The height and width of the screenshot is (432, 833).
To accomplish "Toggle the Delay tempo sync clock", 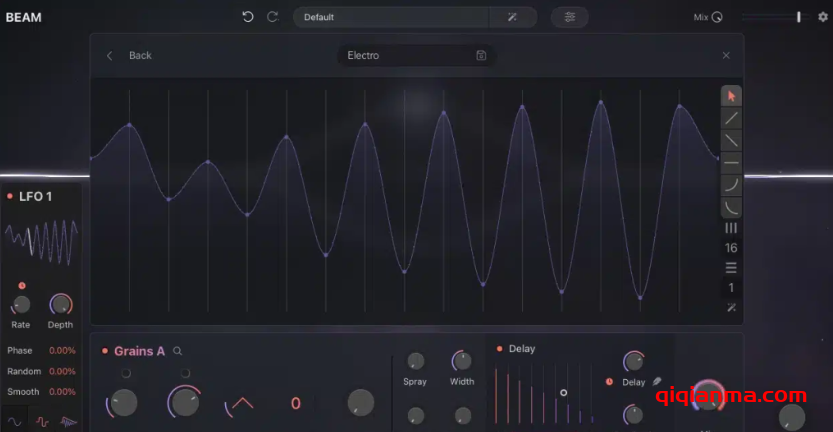I will click(609, 382).
